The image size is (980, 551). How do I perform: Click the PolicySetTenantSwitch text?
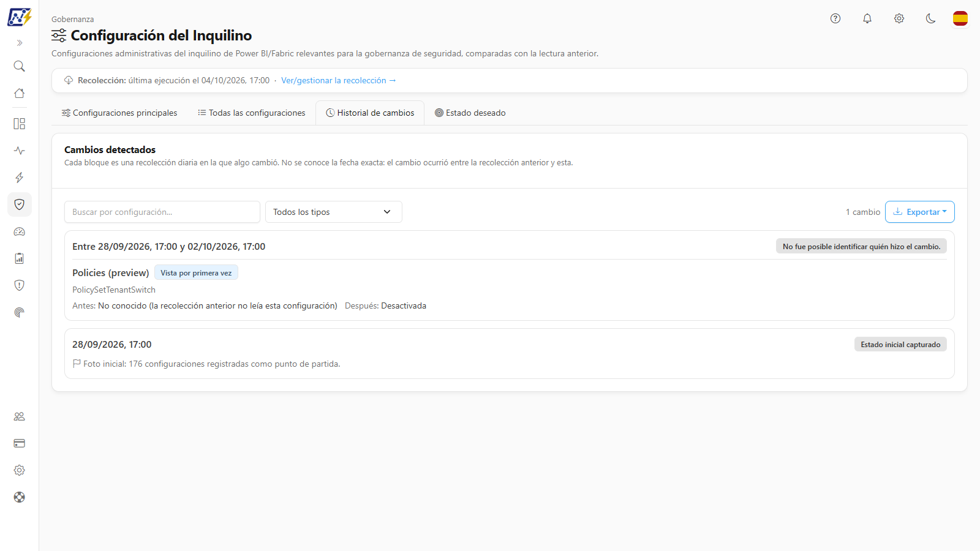coord(114,290)
